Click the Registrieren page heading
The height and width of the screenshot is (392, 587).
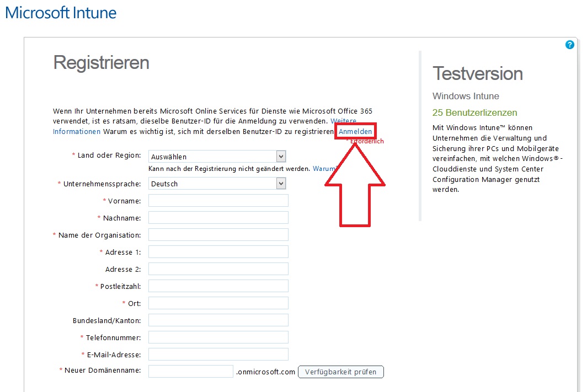pyautogui.click(x=101, y=62)
